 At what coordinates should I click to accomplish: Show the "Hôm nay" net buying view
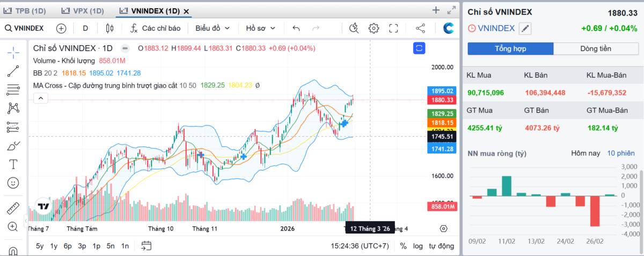pos(586,153)
